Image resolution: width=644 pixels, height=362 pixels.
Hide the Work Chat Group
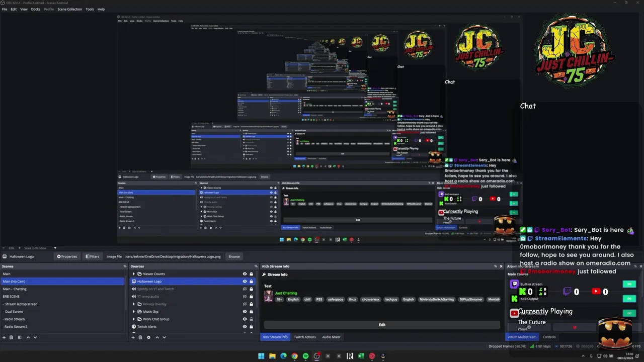pyautogui.click(x=245, y=319)
